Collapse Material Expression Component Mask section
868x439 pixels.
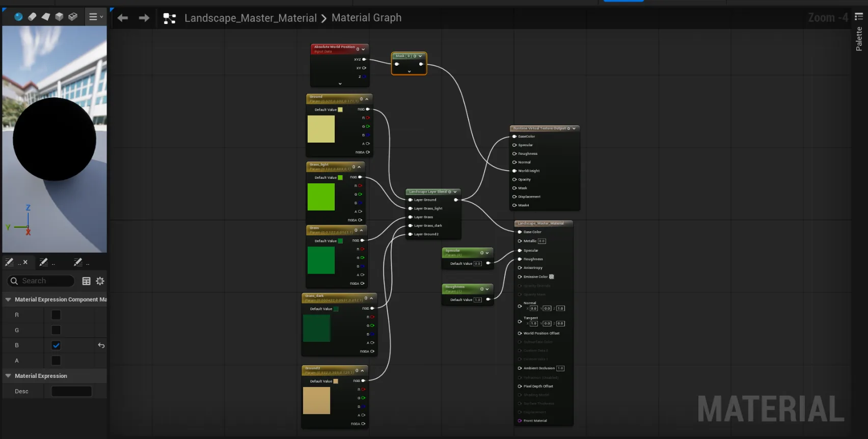coord(8,299)
